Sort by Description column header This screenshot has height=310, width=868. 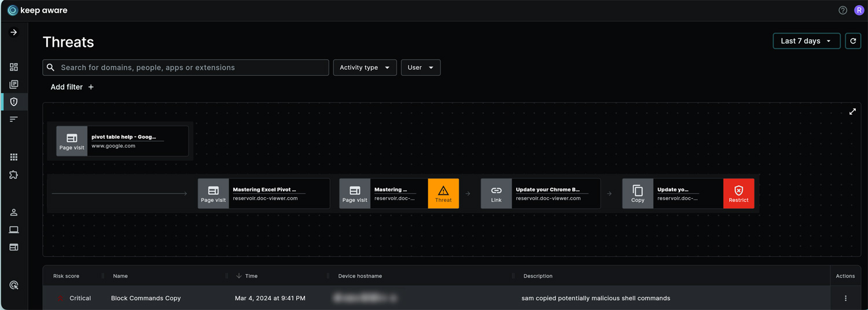[x=538, y=276]
